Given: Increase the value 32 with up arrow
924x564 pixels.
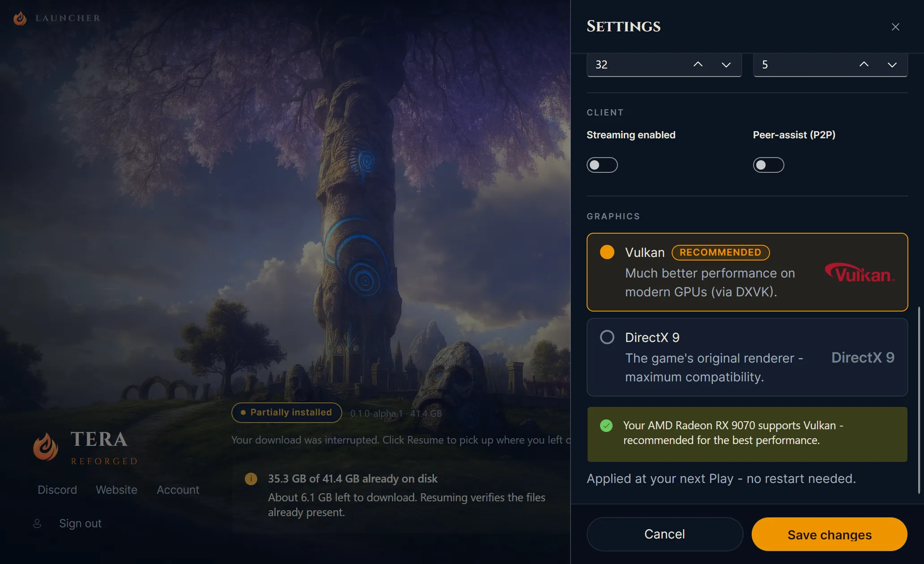Looking at the screenshot, I should 698,64.
